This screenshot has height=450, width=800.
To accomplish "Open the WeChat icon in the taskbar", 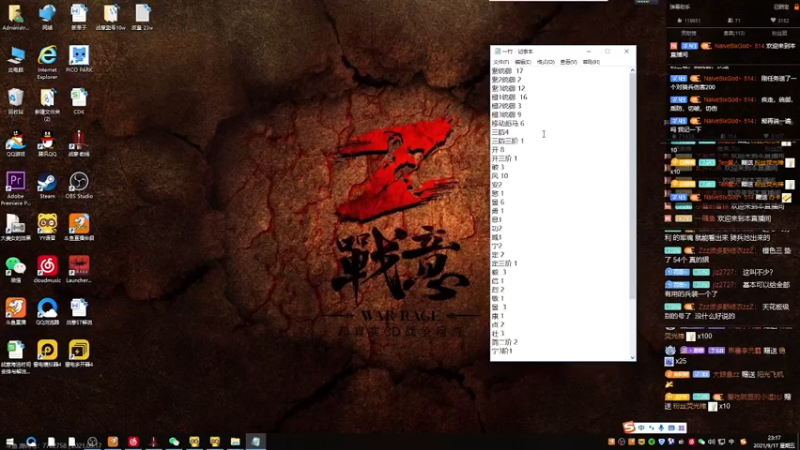I will (174, 441).
